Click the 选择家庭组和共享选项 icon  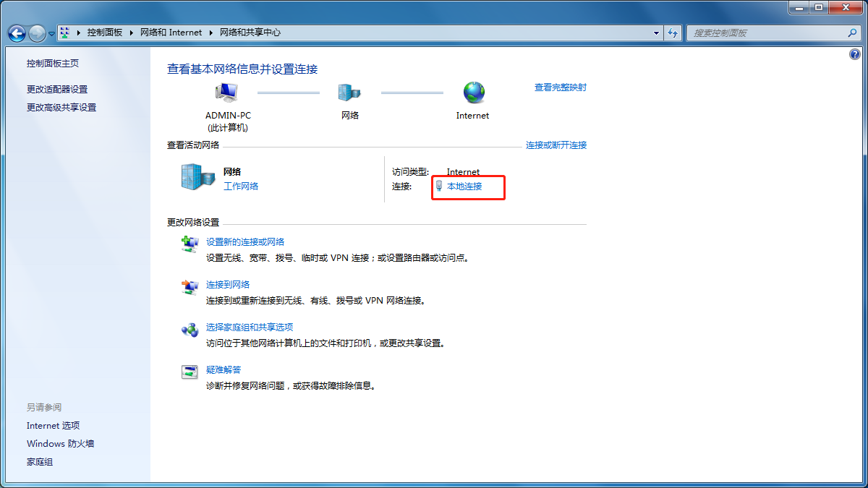(190, 330)
